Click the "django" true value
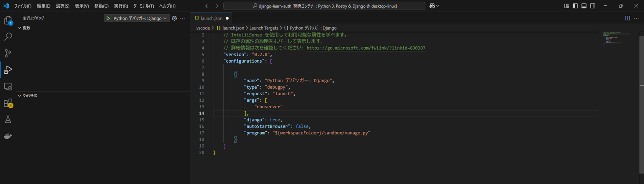 [x=275, y=120]
